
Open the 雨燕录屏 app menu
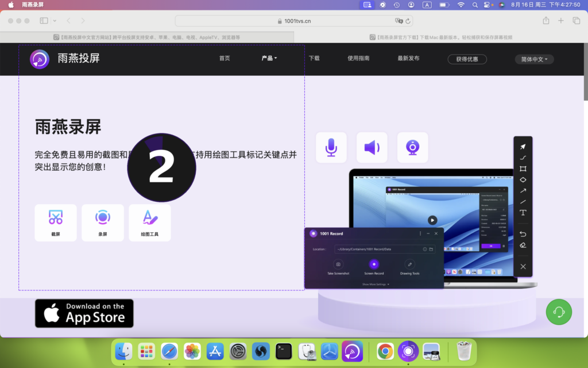coord(33,5)
